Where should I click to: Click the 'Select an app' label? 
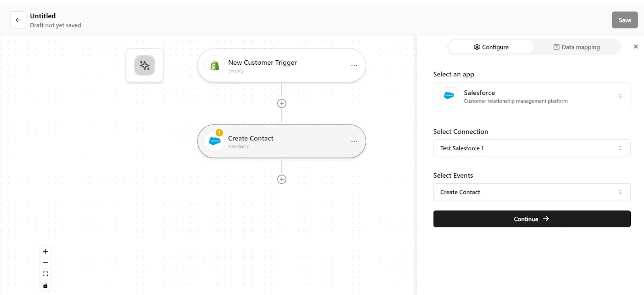454,74
